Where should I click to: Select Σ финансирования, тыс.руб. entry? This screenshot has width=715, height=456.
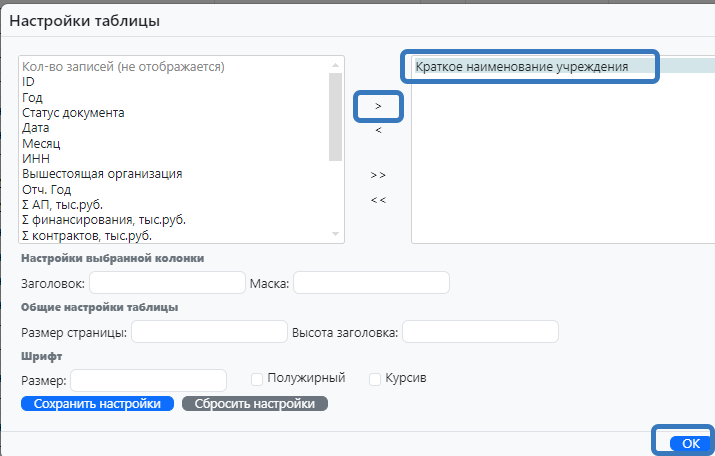click(x=103, y=220)
